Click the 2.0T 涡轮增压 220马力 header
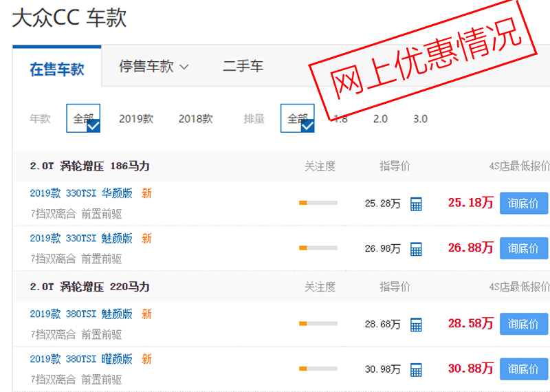 tap(90, 287)
